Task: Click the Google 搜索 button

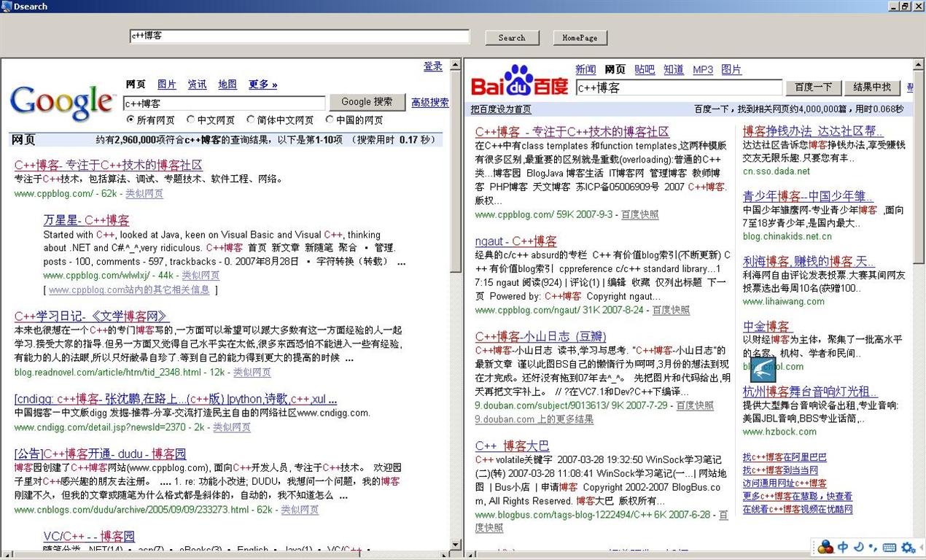Action: (x=367, y=102)
